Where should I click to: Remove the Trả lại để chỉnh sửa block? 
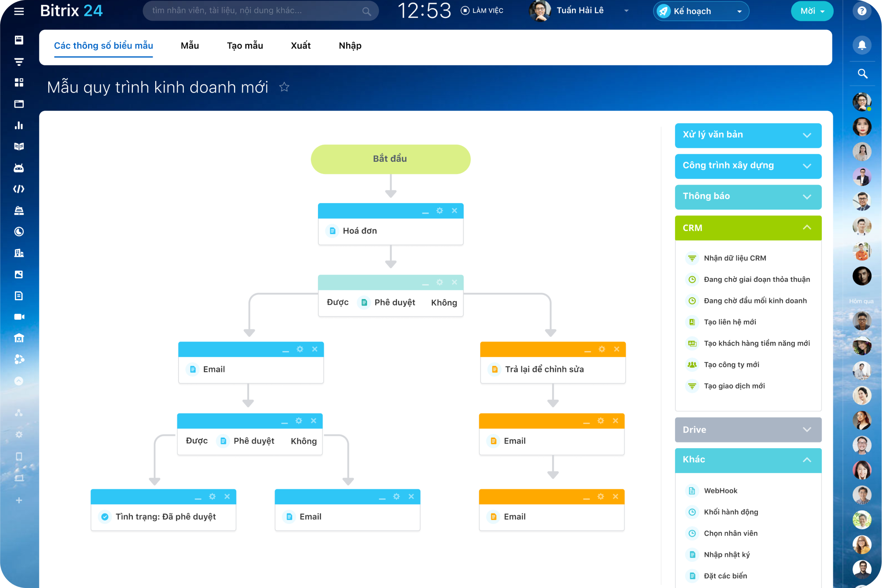tap(616, 349)
